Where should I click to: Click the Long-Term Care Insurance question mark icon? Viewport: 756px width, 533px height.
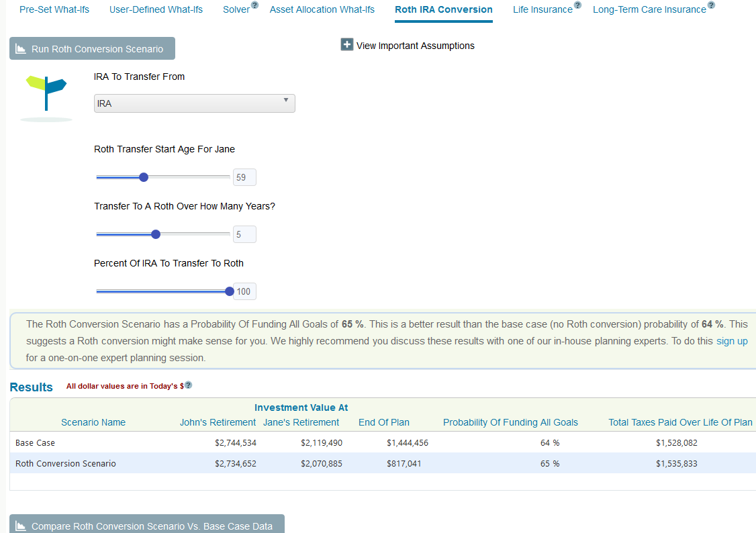[710, 5]
